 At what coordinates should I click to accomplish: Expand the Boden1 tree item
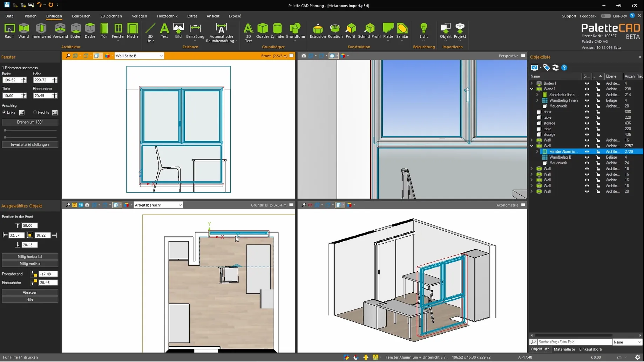click(x=532, y=83)
